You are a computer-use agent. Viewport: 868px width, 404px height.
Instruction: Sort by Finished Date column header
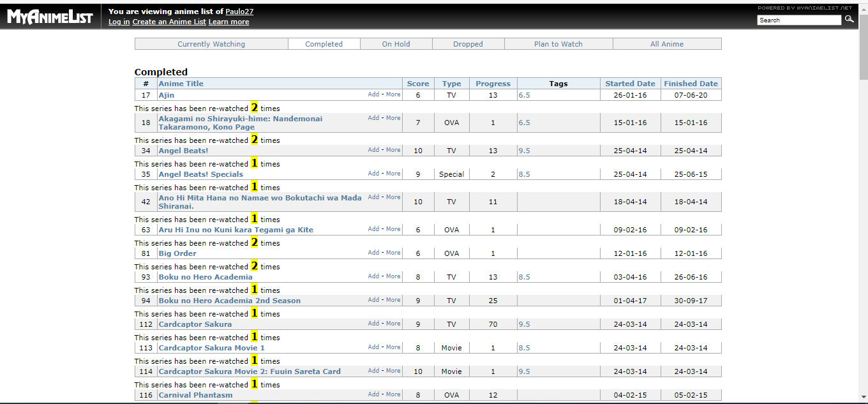click(691, 84)
